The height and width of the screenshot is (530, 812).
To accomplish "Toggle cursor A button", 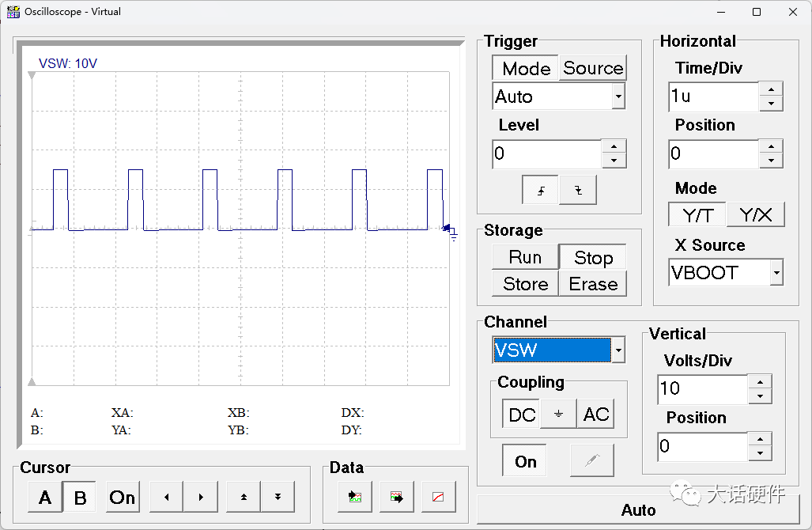I will [x=45, y=498].
